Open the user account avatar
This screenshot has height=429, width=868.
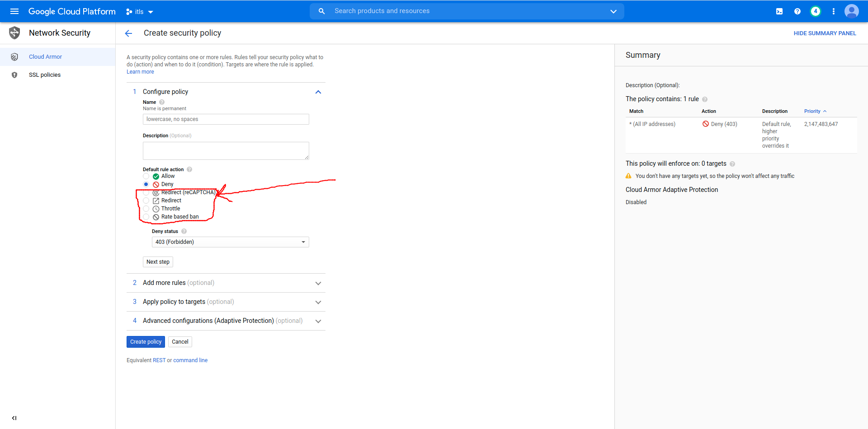(x=852, y=11)
